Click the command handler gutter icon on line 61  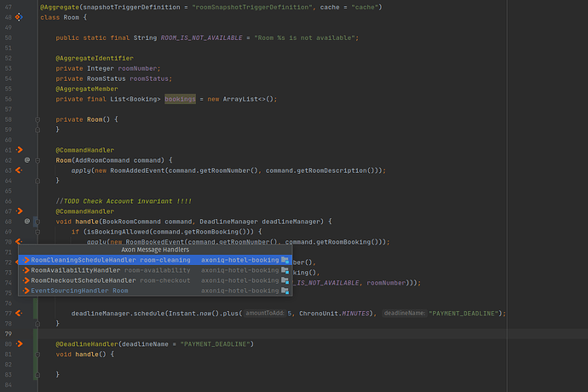pyautogui.click(x=19, y=150)
